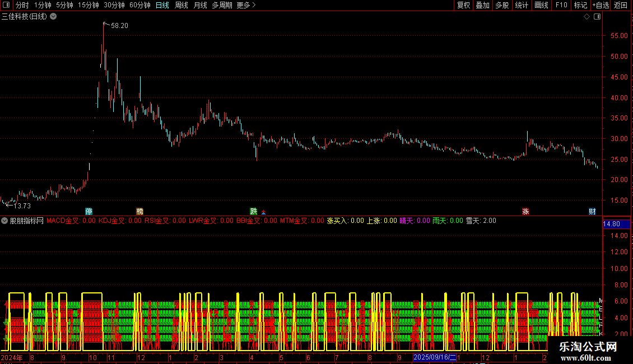The image size is (633, 364).
Task: Click the 榜 event marker on the chart
Action: click(139, 212)
